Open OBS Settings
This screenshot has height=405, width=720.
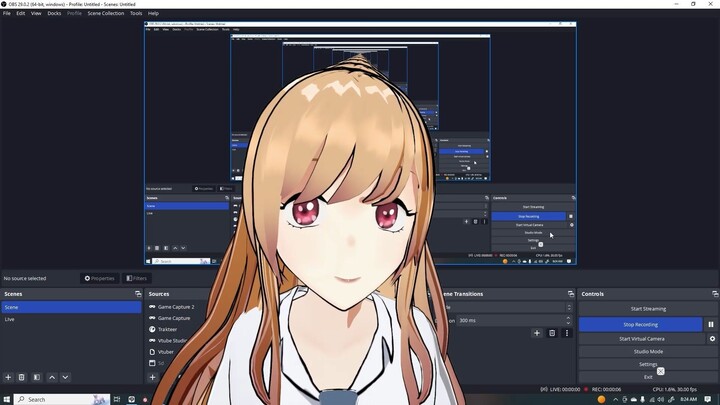pos(648,364)
